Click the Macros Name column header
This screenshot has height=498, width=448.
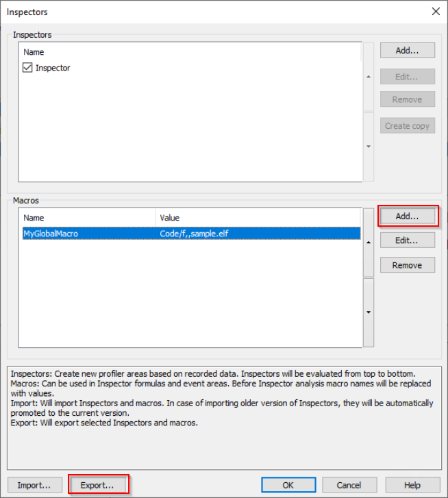87,218
